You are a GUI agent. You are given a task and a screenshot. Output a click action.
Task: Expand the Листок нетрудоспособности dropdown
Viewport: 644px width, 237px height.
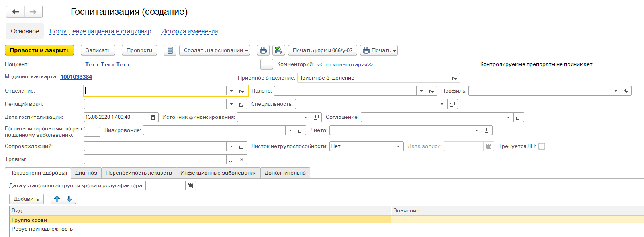(x=398, y=146)
